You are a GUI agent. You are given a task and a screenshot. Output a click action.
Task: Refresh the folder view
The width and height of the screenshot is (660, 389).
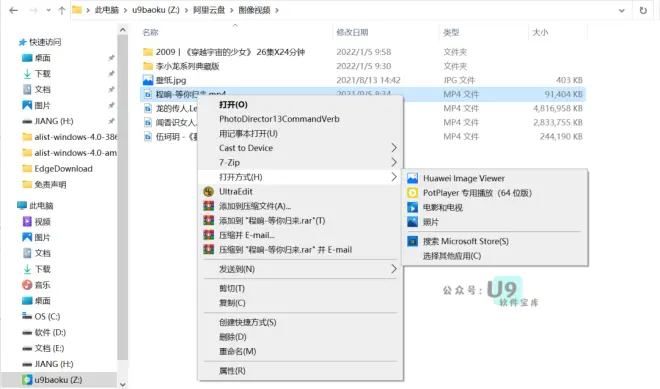(643, 10)
